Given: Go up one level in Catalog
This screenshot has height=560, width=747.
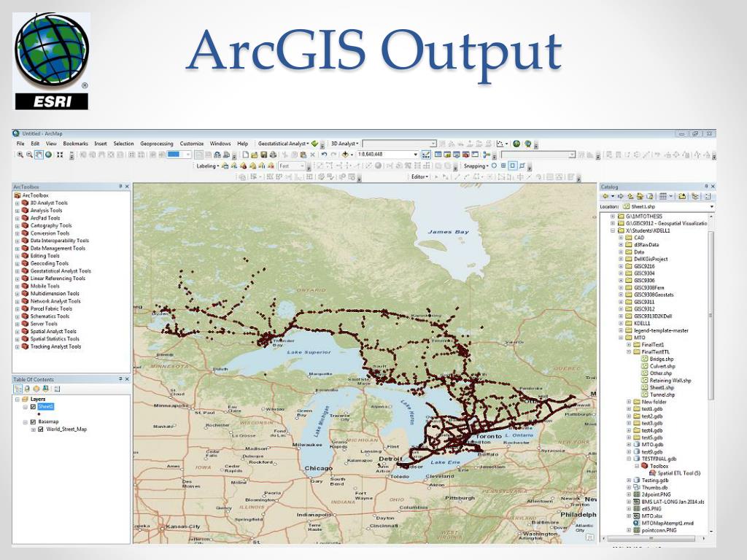Looking at the screenshot, I should pos(631,196).
